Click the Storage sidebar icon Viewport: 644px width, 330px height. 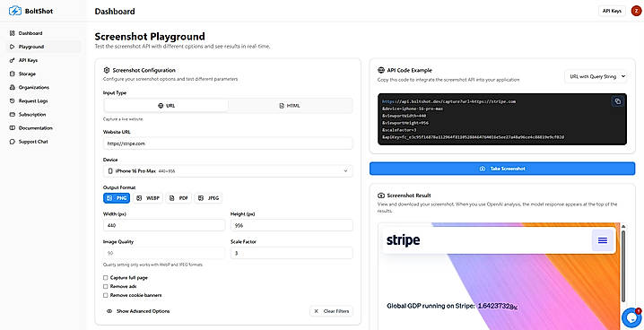click(x=12, y=74)
